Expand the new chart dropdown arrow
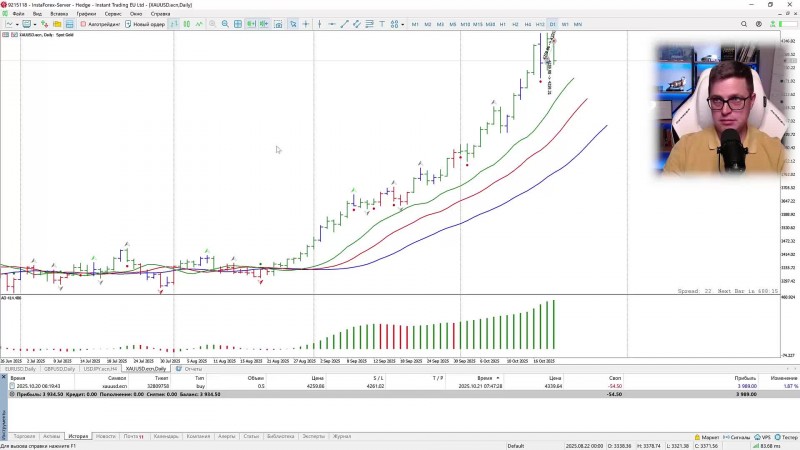The width and height of the screenshot is (800, 450). tap(17, 24)
